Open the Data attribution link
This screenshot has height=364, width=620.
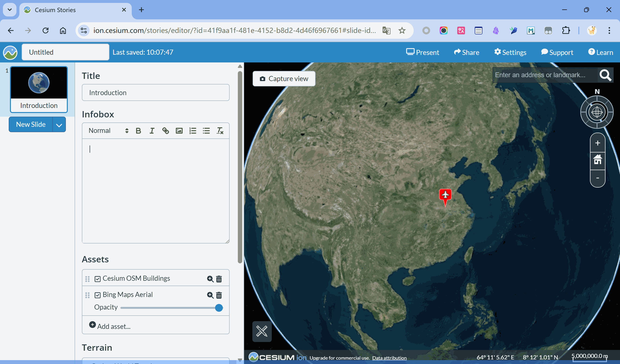coord(389,358)
